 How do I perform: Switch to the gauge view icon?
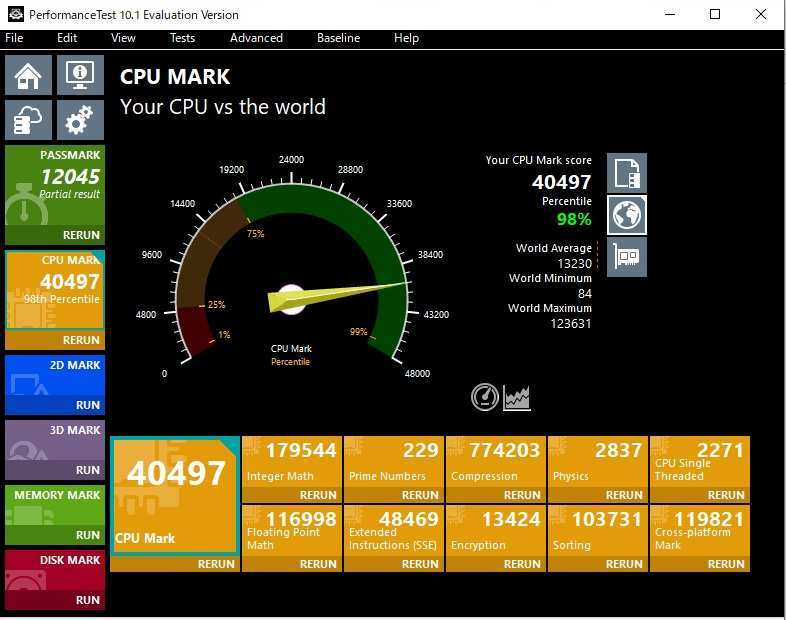pos(485,397)
